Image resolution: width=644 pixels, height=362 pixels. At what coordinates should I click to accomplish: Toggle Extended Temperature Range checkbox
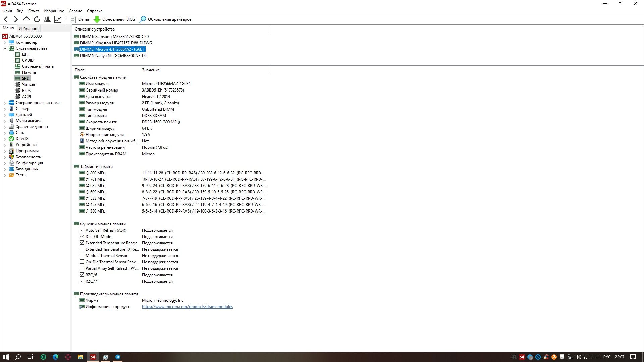coord(82,243)
